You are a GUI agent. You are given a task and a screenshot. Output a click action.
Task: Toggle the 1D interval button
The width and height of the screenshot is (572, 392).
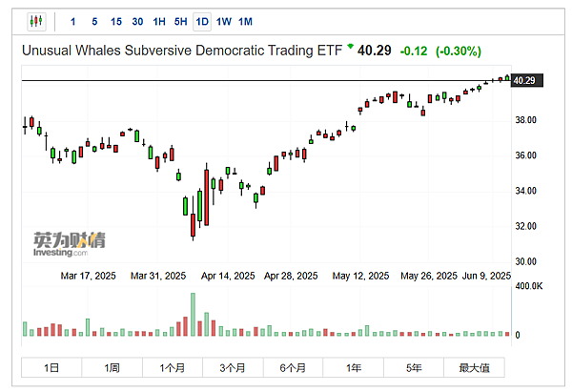(202, 21)
